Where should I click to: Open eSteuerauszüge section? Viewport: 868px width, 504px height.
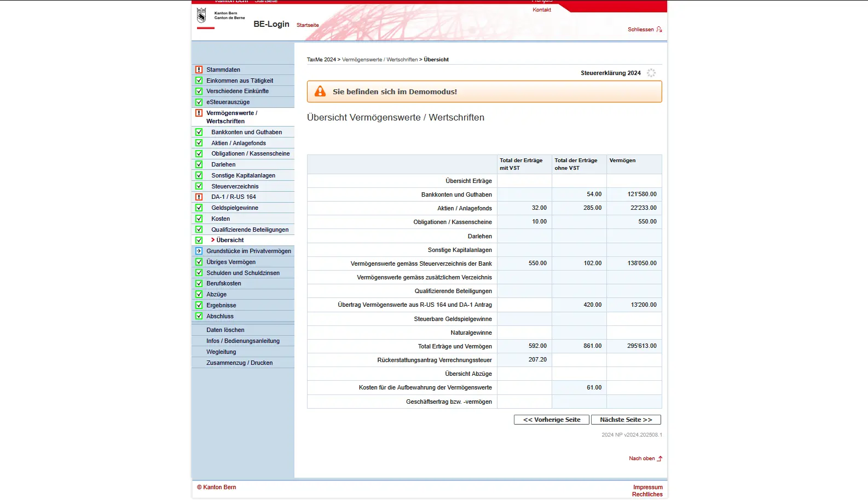(x=228, y=102)
